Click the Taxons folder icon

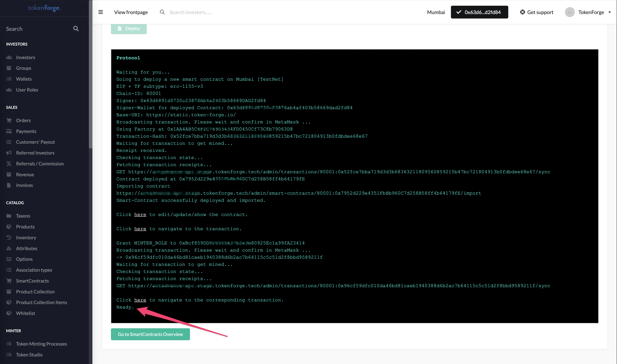9,216
